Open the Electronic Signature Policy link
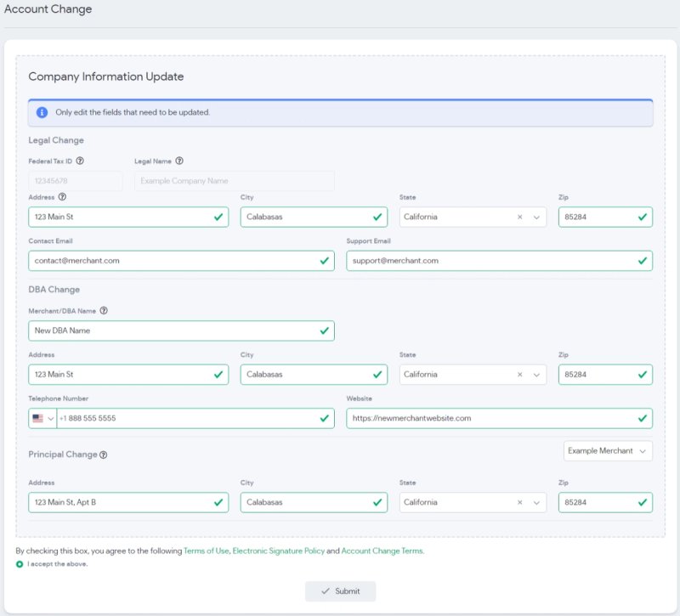 279,551
